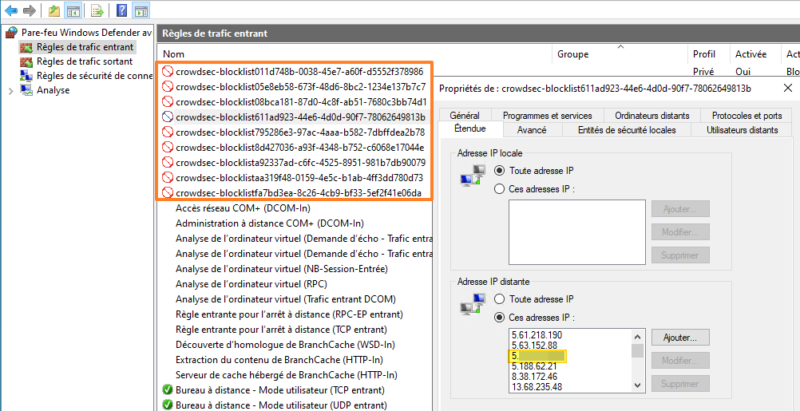
Task: Select 'Ces adresses IP' under Adresse IP locale
Action: [x=499, y=189]
